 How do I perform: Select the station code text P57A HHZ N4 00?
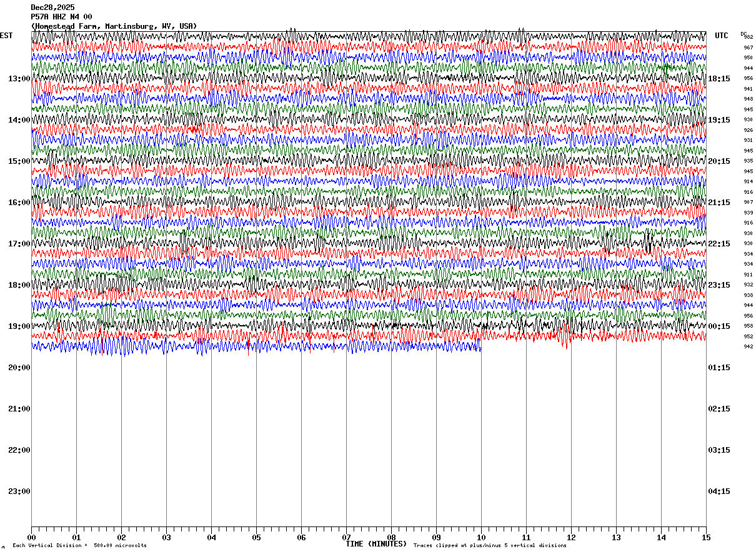(x=61, y=17)
